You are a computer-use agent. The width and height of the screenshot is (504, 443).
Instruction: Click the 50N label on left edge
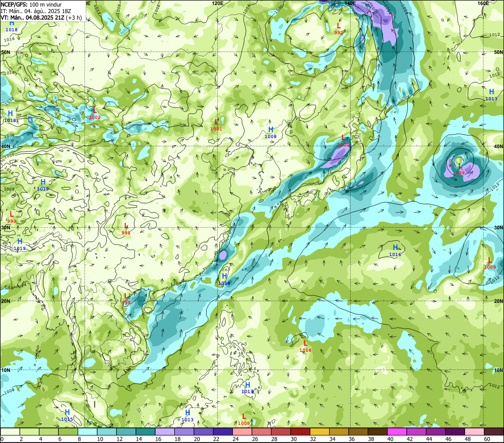5,52
